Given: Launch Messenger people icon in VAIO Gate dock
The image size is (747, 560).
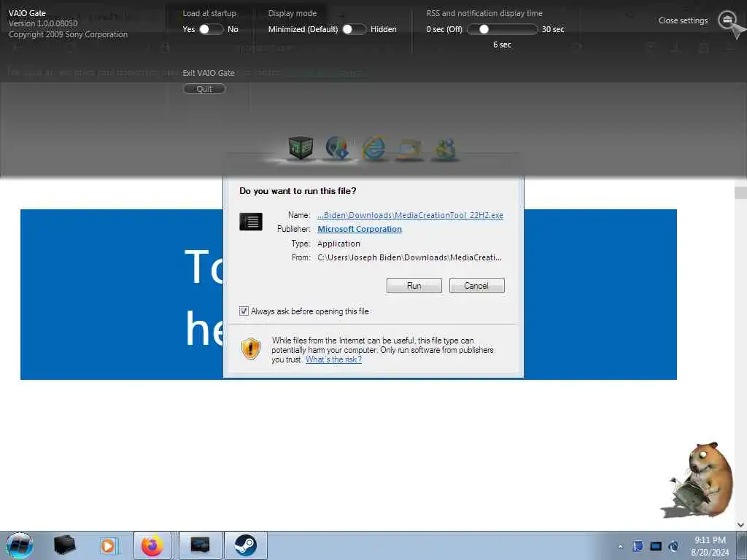Looking at the screenshot, I should (446, 149).
